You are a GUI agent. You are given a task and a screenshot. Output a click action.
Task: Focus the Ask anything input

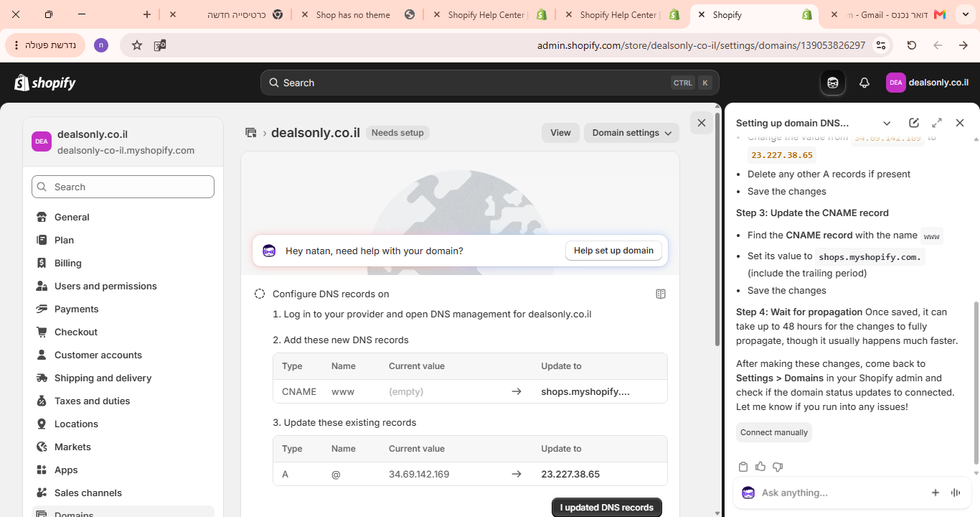(839, 493)
